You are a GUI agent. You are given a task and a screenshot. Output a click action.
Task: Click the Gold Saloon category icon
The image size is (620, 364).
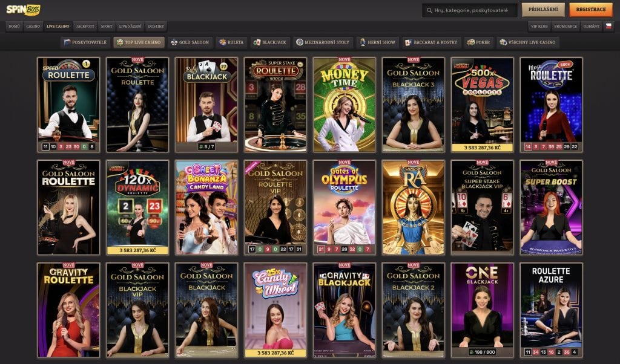point(174,42)
